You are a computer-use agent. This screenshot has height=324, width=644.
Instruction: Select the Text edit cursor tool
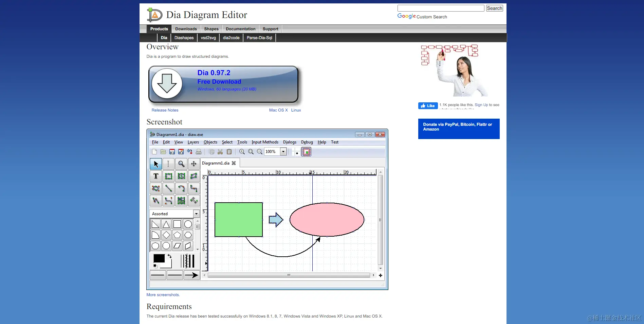click(168, 164)
